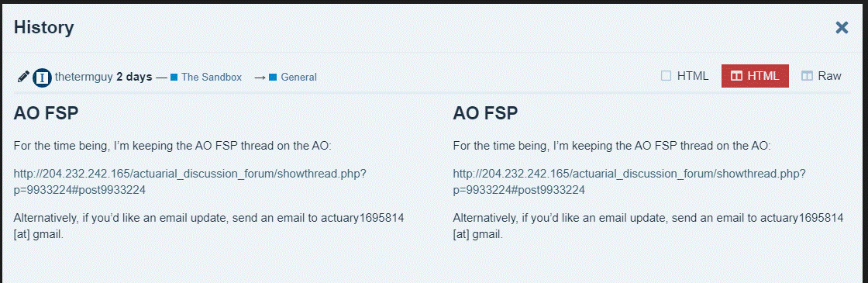Click the History dialog title
868x283 pixels.
point(43,27)
